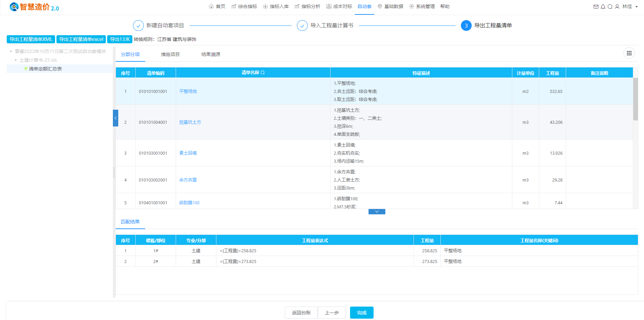Click the step 2 checkmark circle 导入工程量计算书
Viewport: 644px width, 320px height.
302,25
